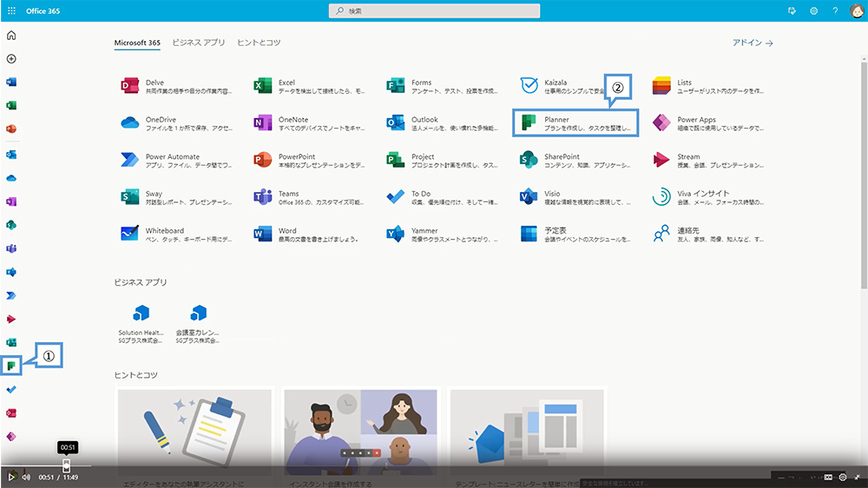Open the Sway app tile
Viewport: 868px width, 488px height.
[x=176, y=197]
